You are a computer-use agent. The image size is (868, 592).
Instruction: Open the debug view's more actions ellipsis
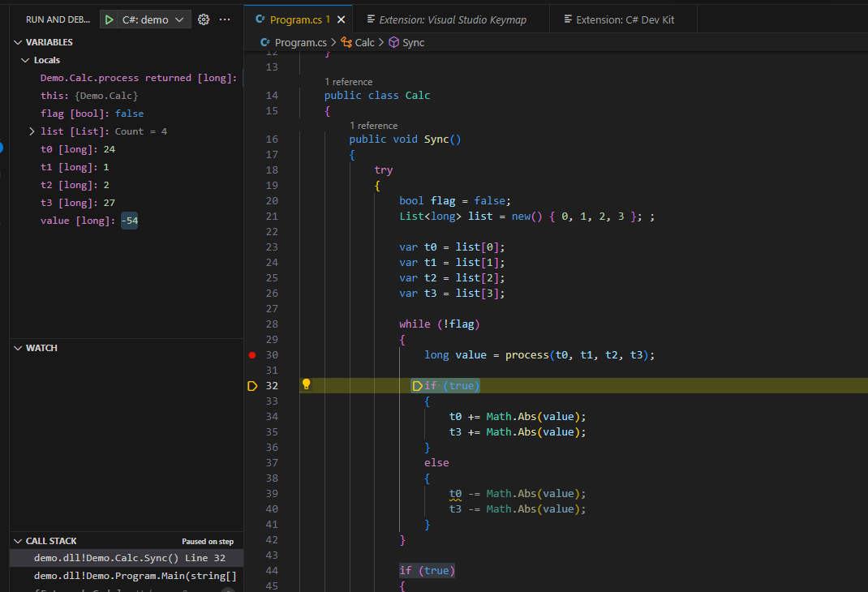(x=226, y=19)
